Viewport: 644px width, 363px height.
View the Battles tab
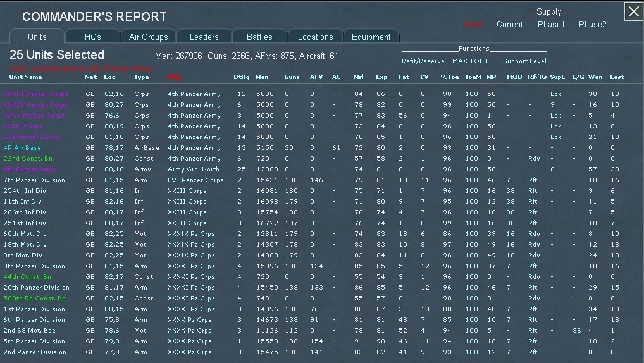coord(259,37)
